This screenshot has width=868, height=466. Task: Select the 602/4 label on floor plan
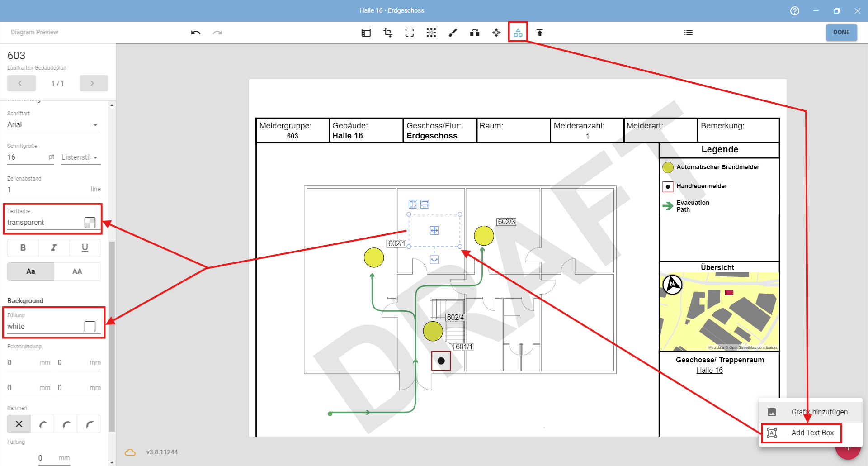pyautogui.click(x=455, y=318)
